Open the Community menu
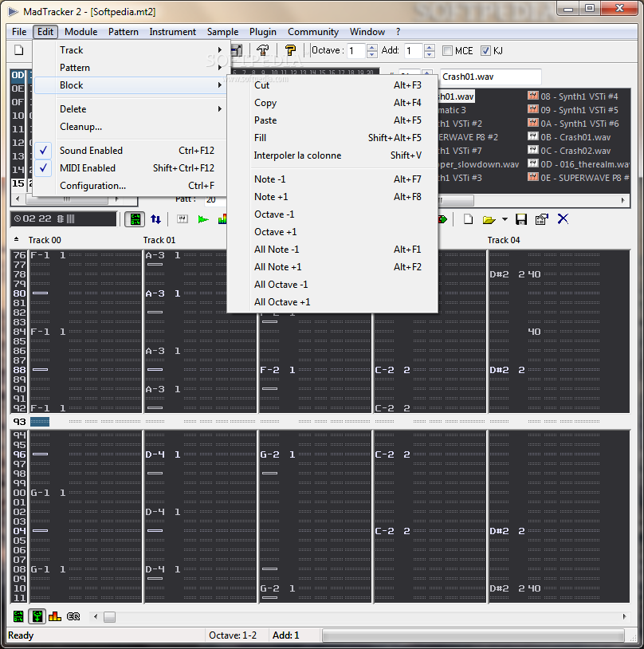This screenshot has height=649, width=644. tap(313, 32)
